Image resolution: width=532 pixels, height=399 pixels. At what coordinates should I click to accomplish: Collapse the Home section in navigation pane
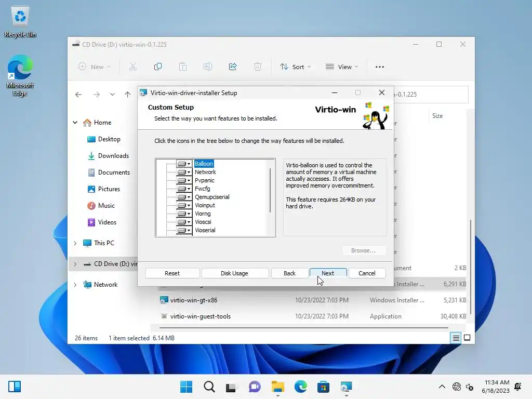coord(75,123)
